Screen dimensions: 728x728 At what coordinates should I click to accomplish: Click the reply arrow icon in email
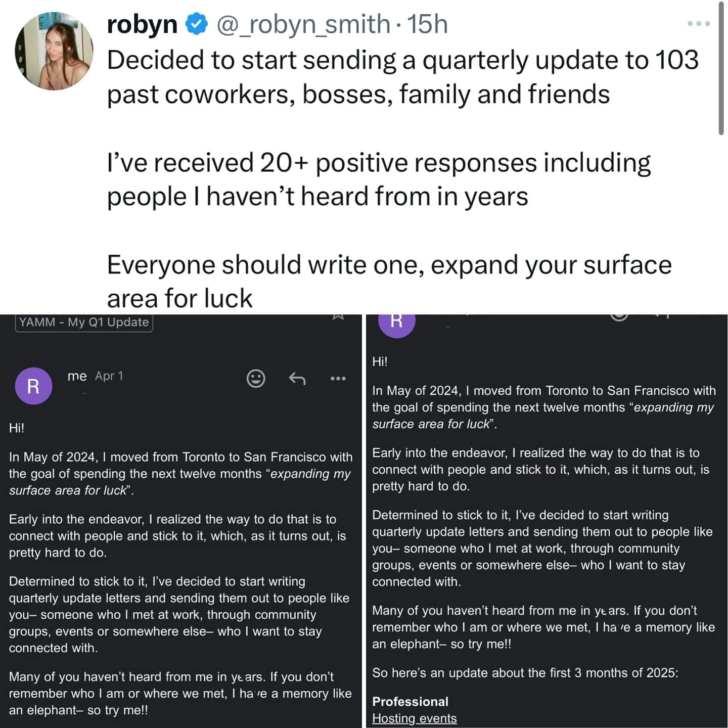click(x=297, y=378)
